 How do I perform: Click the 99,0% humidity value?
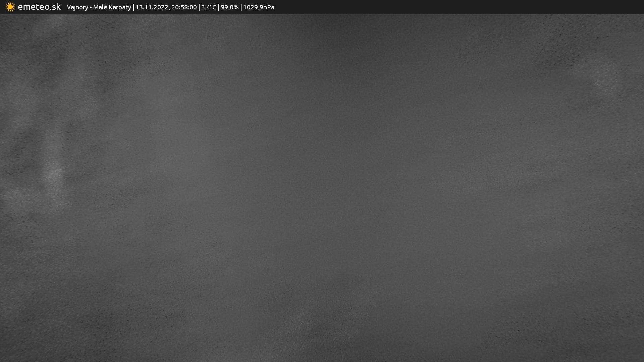[229, 7]
